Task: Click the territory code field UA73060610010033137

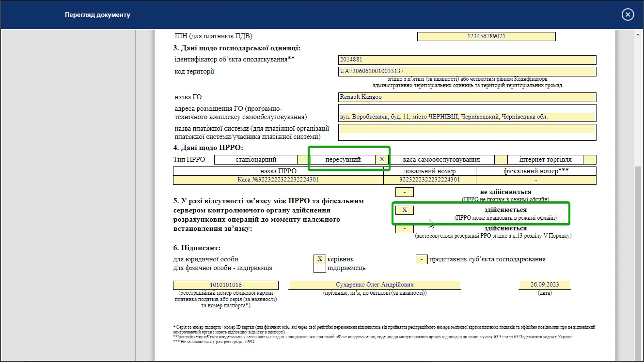Action: pos(467,72)
